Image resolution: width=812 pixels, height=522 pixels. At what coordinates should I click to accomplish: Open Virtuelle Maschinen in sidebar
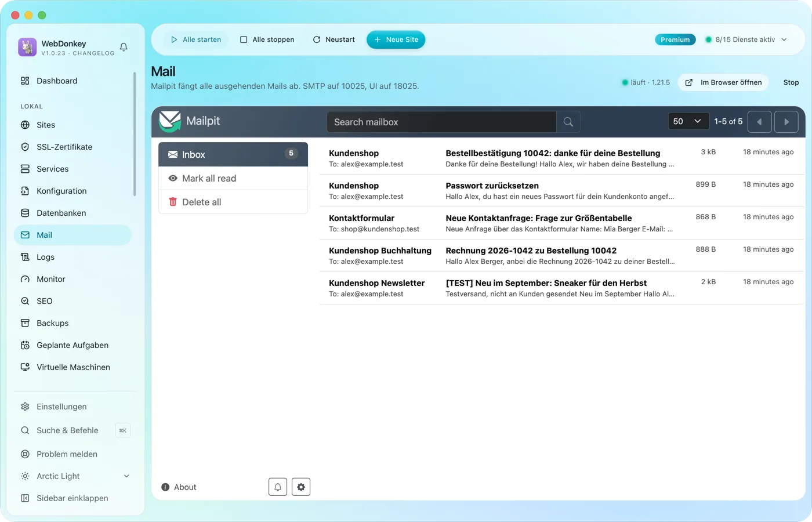click(x=72, y=367)
